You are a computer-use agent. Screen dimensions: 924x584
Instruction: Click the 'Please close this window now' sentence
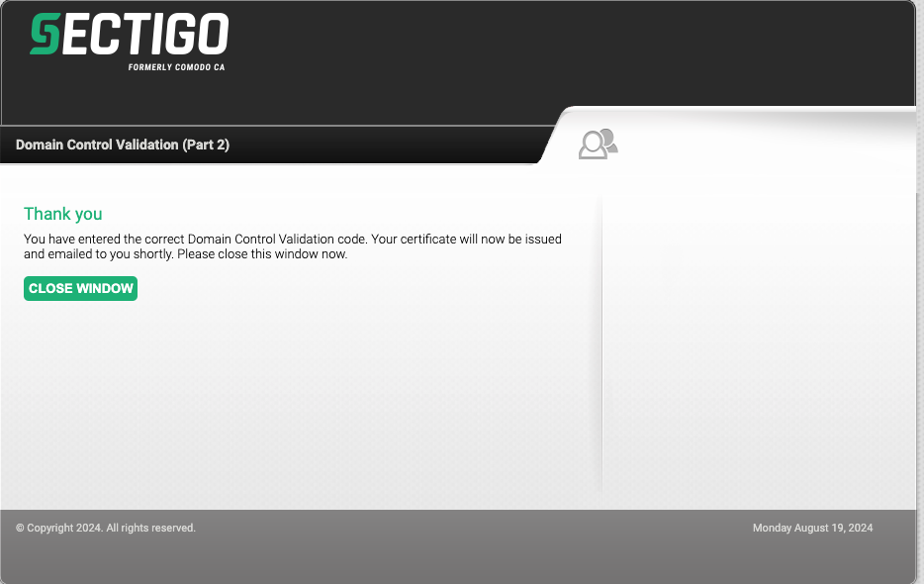point(262,254)
